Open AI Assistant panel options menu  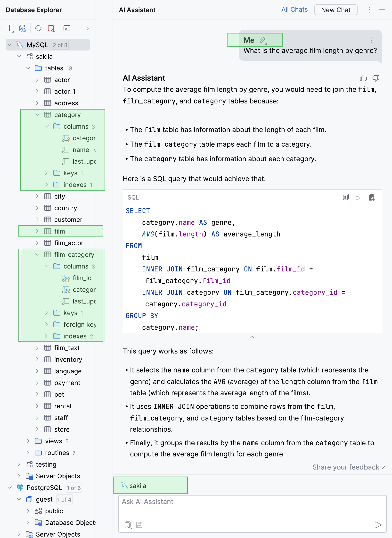(x=369, y=10)
